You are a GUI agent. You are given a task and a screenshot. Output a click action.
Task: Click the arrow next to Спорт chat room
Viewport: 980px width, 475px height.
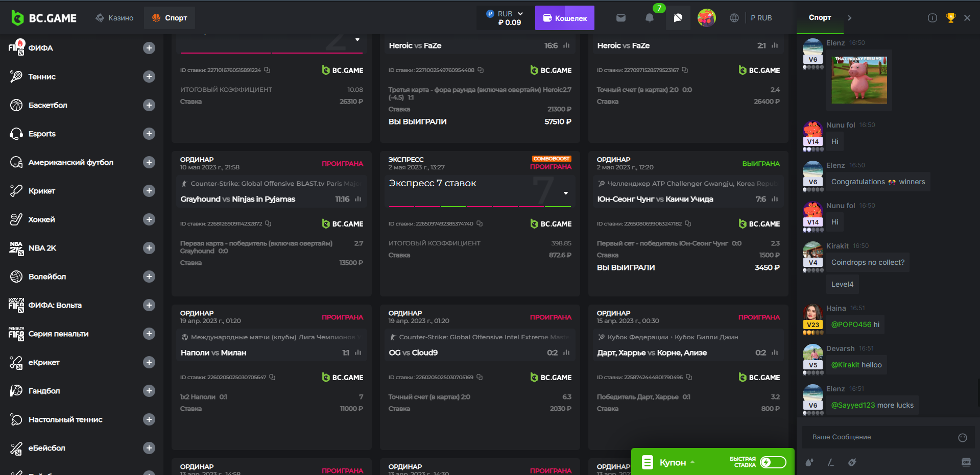tap(850, 18)
